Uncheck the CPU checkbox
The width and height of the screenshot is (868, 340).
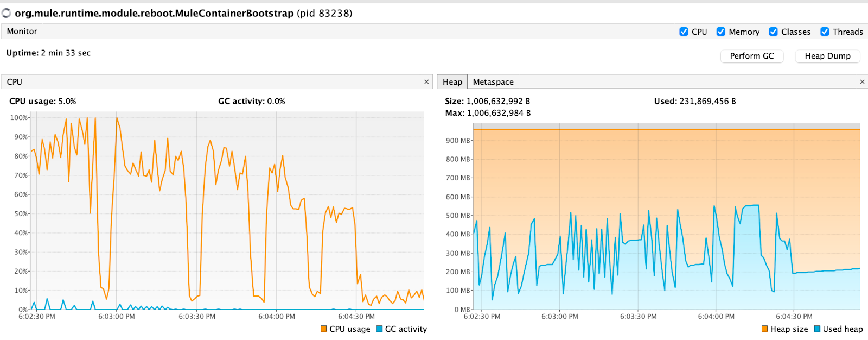point(684,32)
